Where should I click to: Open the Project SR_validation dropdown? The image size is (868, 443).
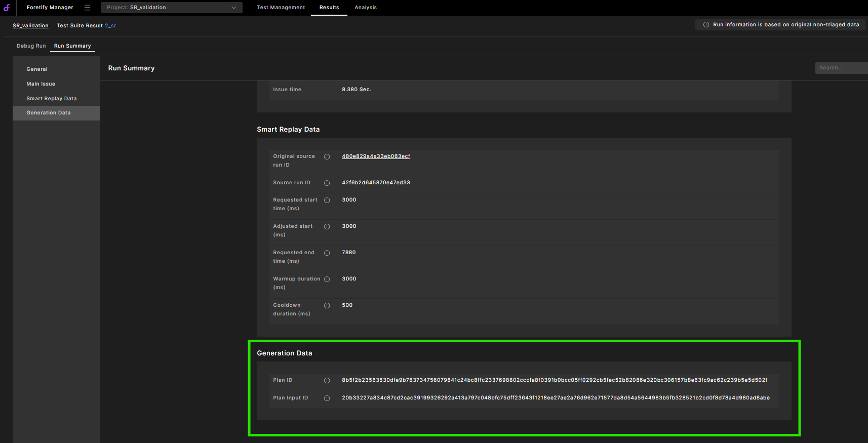tap(171, 8)
